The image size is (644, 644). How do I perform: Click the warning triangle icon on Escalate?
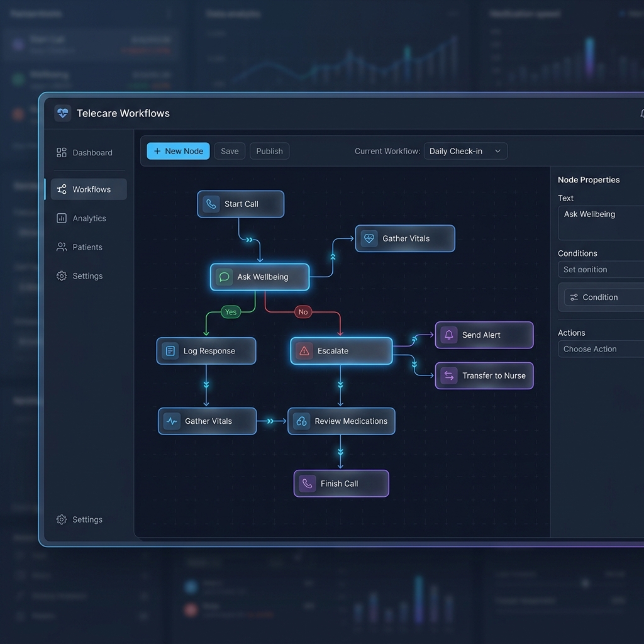tap(304, 351)
